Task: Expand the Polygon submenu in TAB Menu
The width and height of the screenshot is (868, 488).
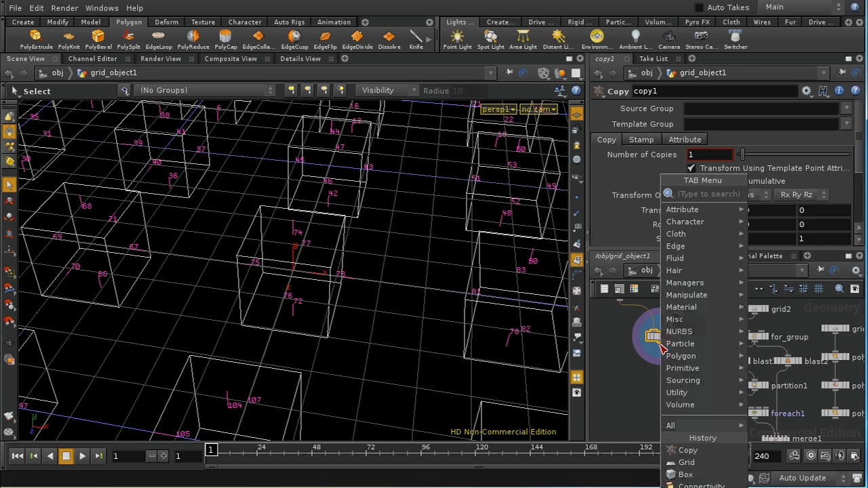Action: (x=681, y=356)
